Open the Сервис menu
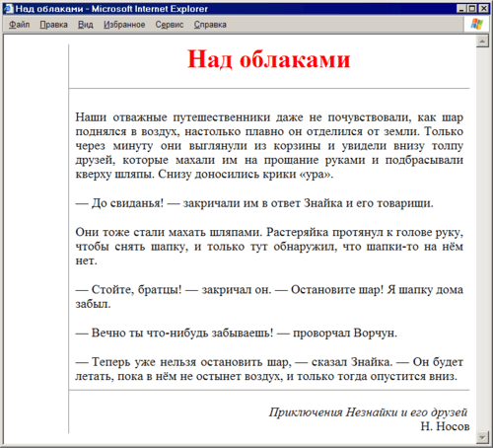This screenshot has height=448, width=493. pos(170,25)
